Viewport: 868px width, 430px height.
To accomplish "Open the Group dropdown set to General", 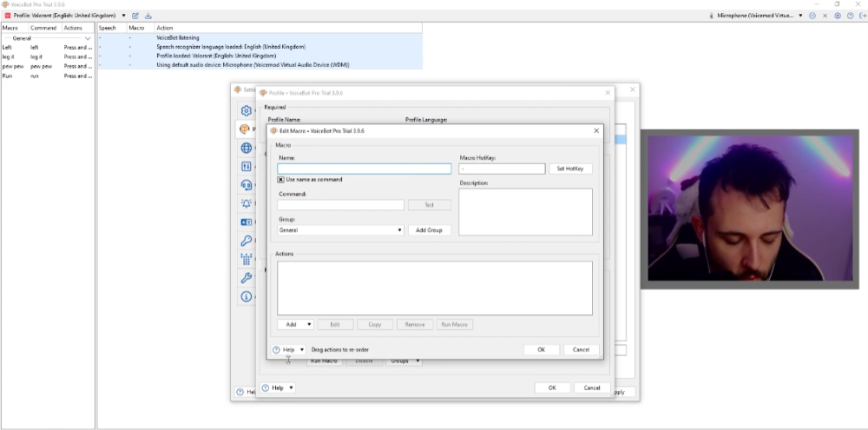I will pos(340,230).
